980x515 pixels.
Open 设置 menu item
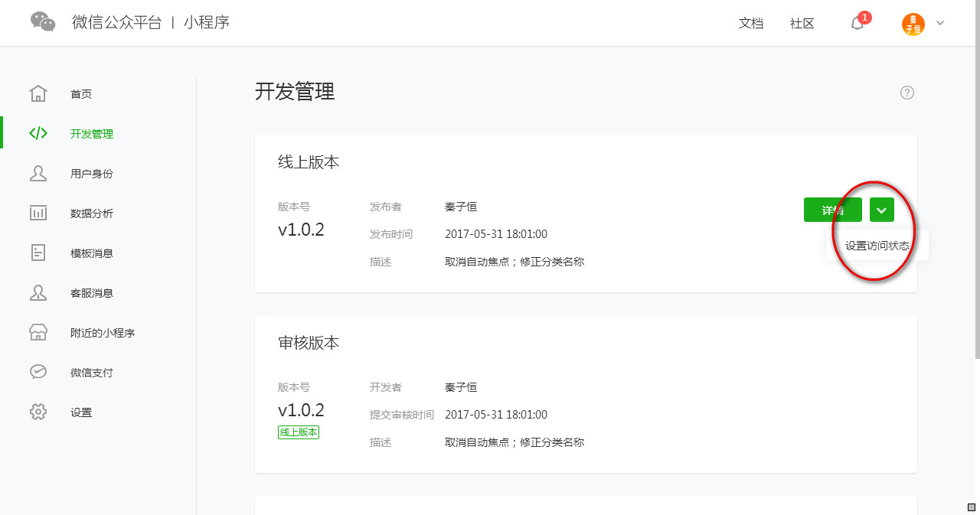[x=81, y=412]
